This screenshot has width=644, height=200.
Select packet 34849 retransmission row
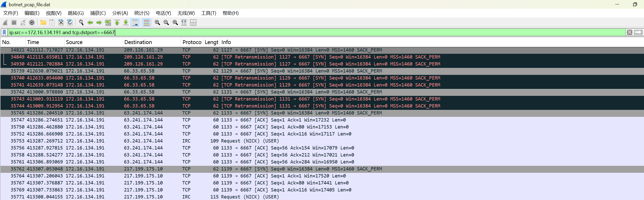click(322, 57)
